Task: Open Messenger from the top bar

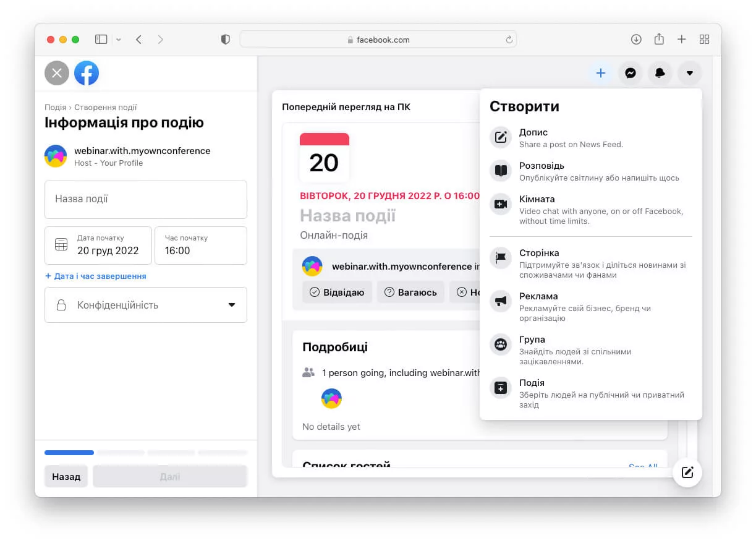Action: pos(630,73)
